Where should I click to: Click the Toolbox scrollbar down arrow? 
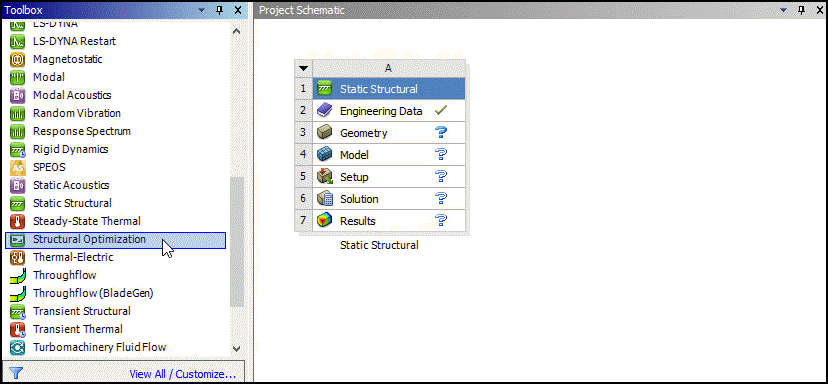[237, 349]
